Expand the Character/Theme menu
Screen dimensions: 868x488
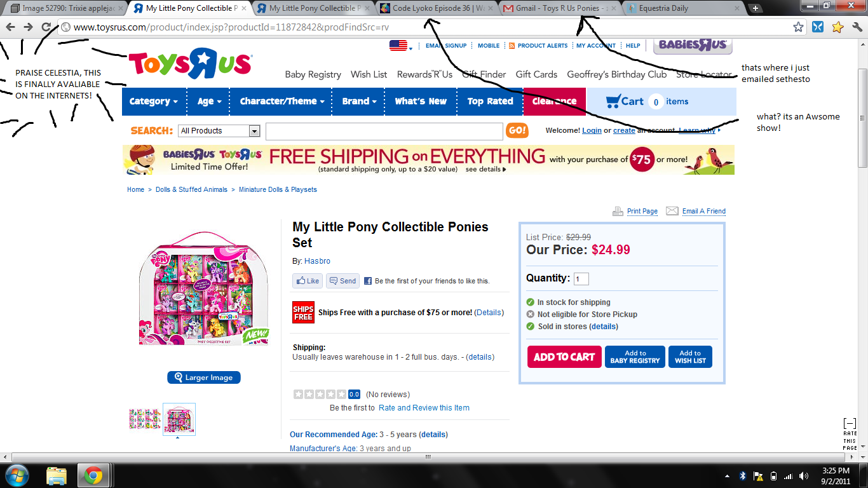[x=282, y=102]
